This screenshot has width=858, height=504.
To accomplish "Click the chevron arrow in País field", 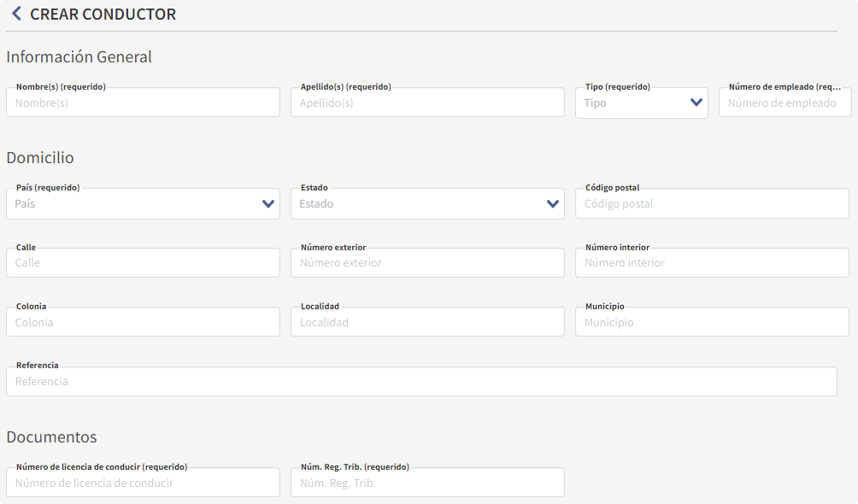I will 268,204.
